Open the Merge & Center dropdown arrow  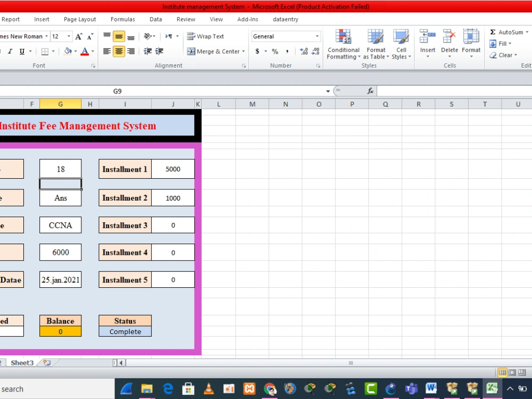pos(243,52)
